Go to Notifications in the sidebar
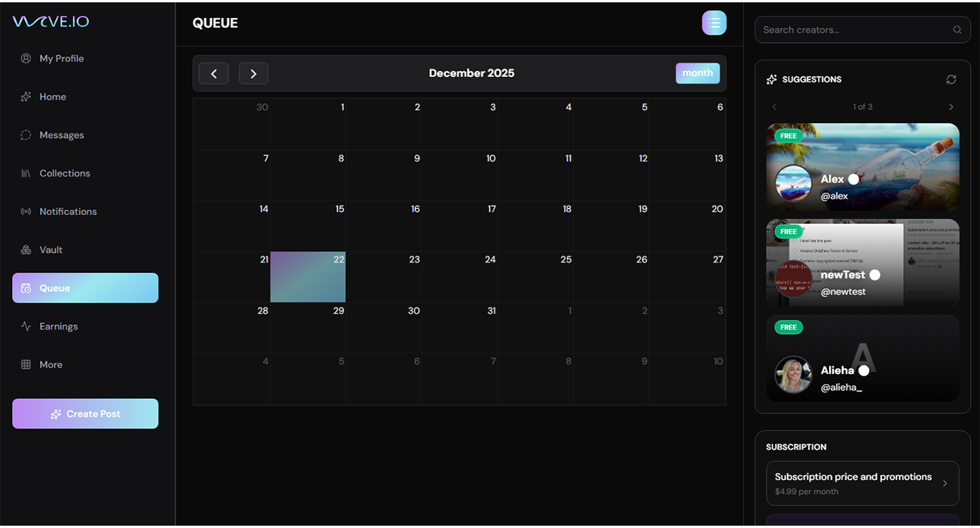Screen dimensions: 980x528 (68, 212)
